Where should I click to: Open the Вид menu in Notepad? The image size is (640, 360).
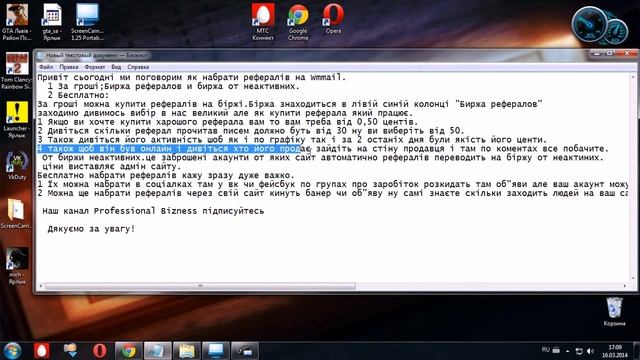116,67
